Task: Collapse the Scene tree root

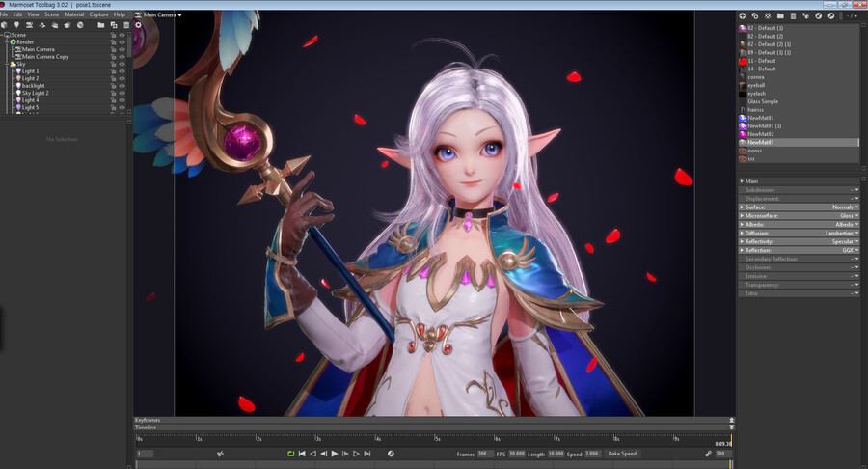Action: (2, 35)
